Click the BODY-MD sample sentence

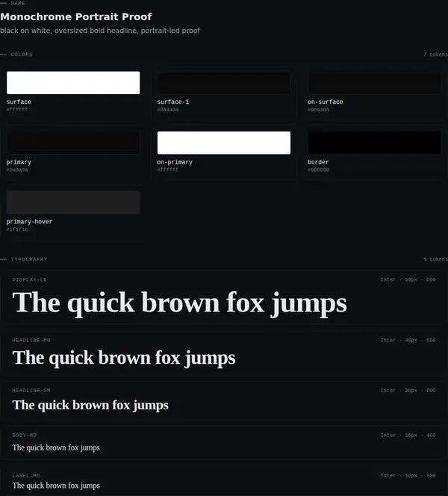[56, 448]
